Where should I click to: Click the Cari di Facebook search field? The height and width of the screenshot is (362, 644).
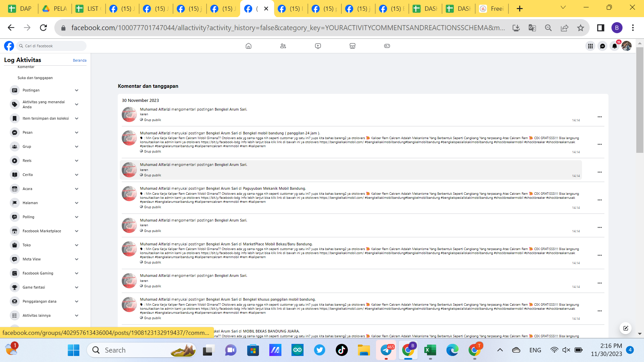[52, 46]
